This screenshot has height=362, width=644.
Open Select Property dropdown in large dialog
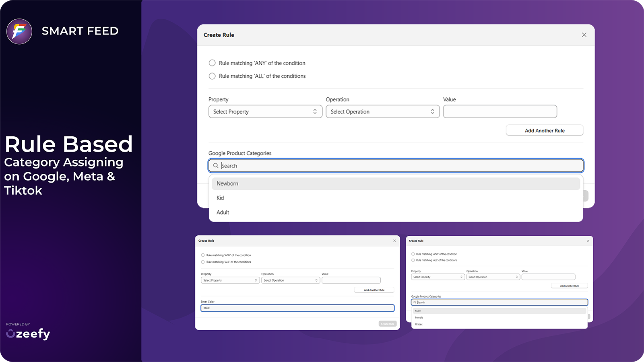click(265, 111)
